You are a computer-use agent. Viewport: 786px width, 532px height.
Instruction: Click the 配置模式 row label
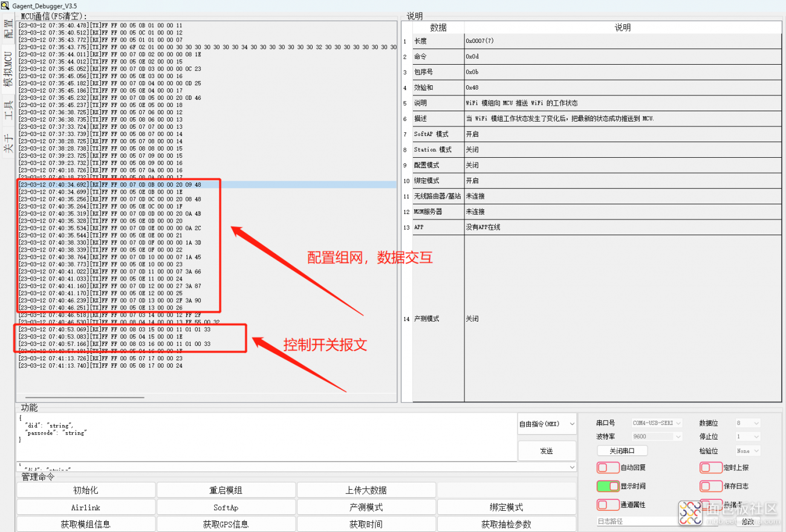438,165
